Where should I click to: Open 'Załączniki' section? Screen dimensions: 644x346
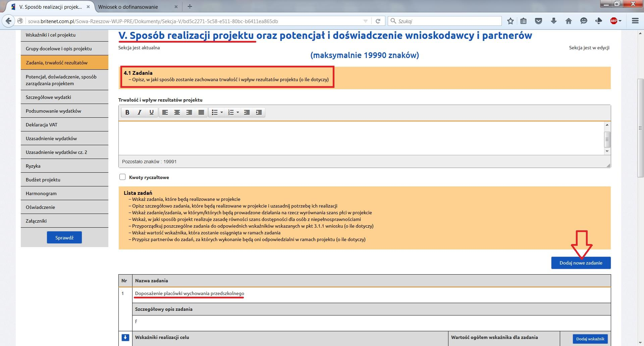(64, 221)
